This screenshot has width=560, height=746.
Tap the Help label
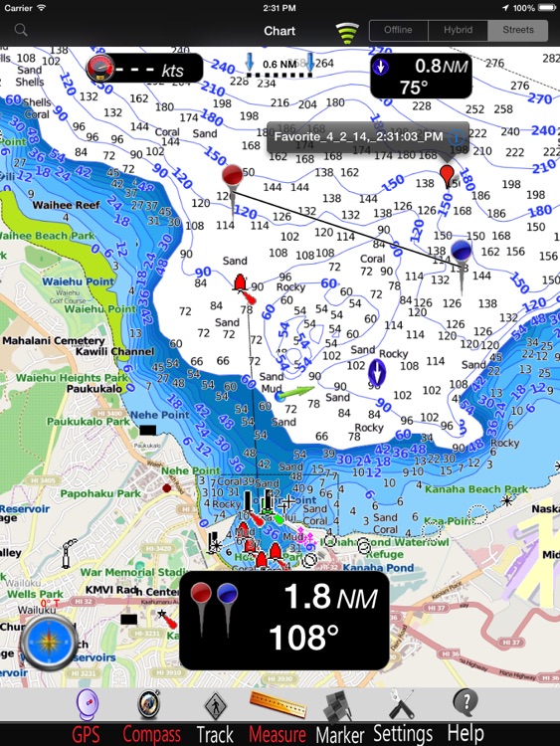[x=466, y=733]
